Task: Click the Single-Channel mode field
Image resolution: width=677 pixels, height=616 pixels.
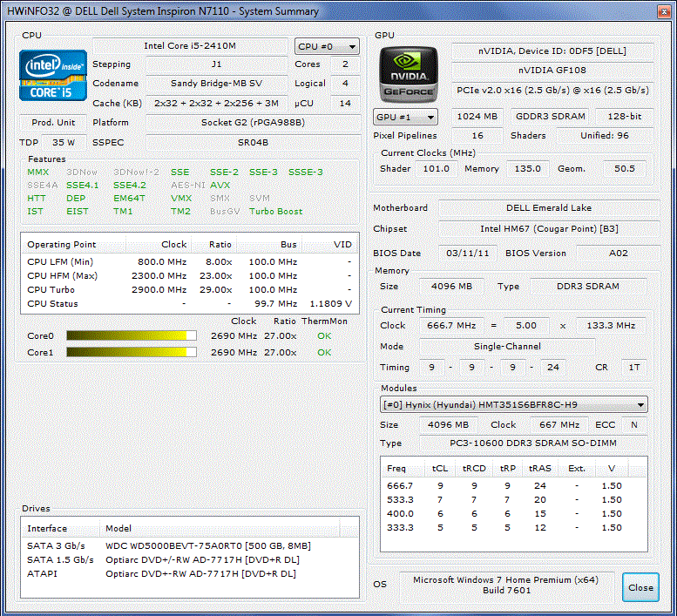Action: pyautogui.click(x=507, y=347)
